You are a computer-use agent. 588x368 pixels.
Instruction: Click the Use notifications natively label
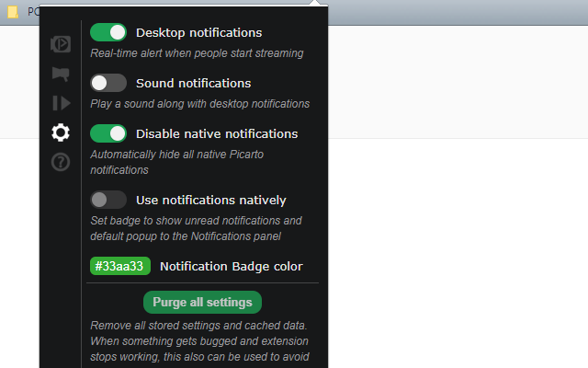[211, 201]
